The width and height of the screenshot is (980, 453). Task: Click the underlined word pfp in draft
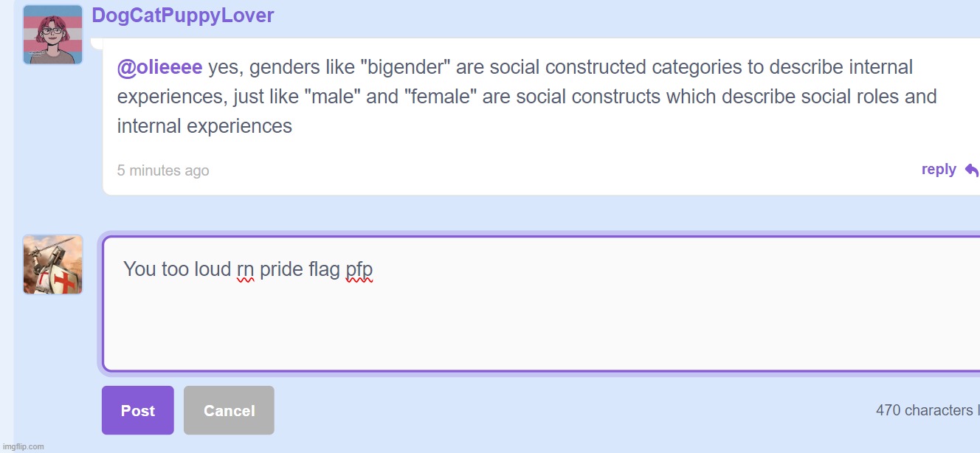point(359,271)
